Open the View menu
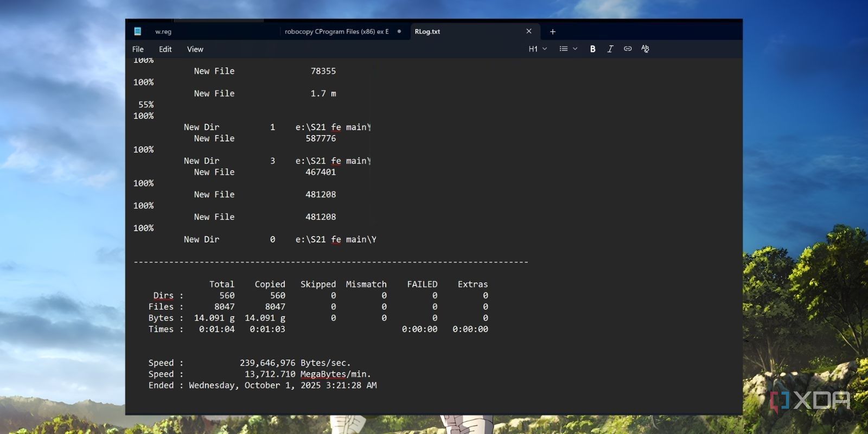 tap(195, 49)
